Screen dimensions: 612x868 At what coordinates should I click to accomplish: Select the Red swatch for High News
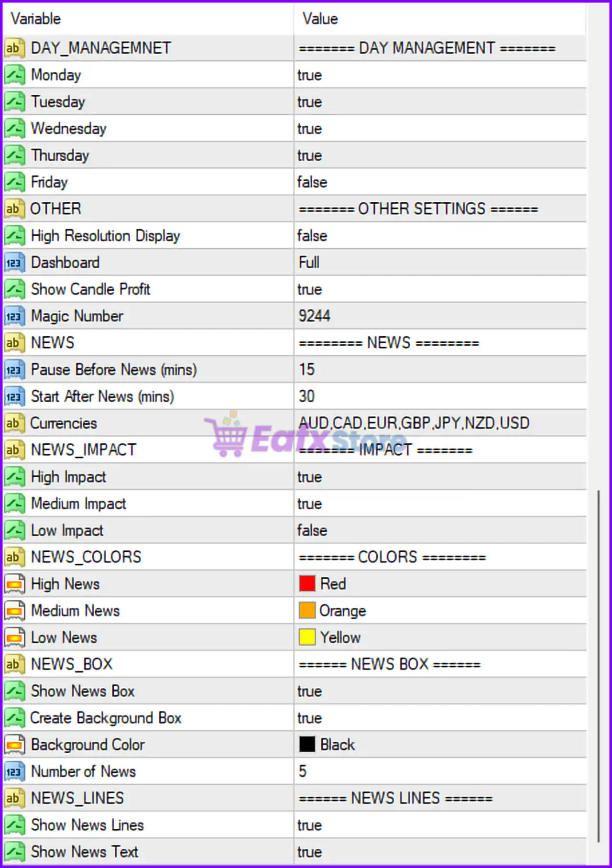coord(307,583)
